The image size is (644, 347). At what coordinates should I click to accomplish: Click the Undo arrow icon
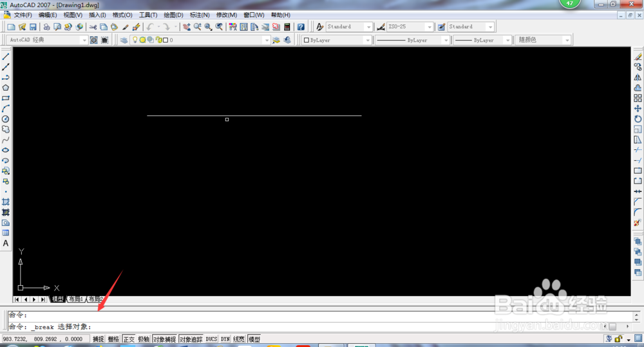(150, 26)
